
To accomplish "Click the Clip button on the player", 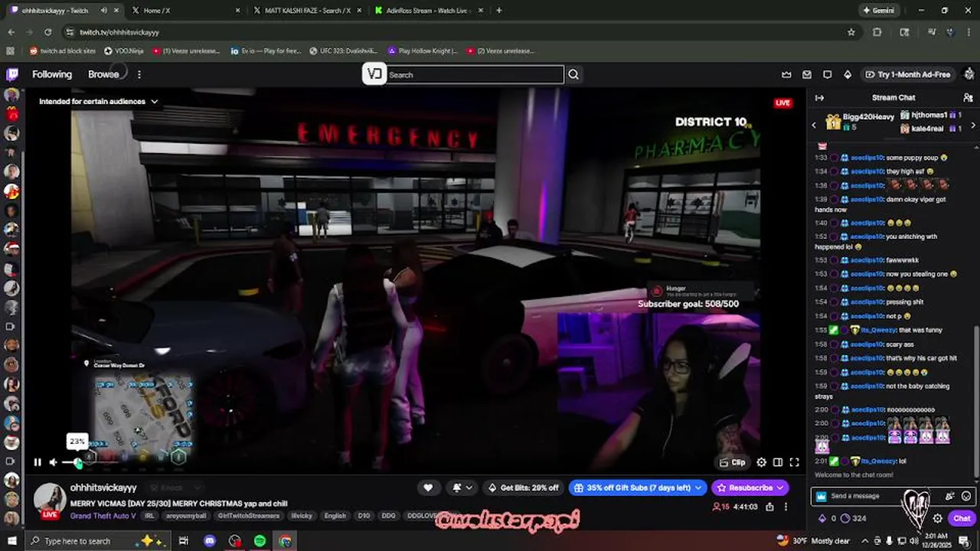I will click(733, 462).
